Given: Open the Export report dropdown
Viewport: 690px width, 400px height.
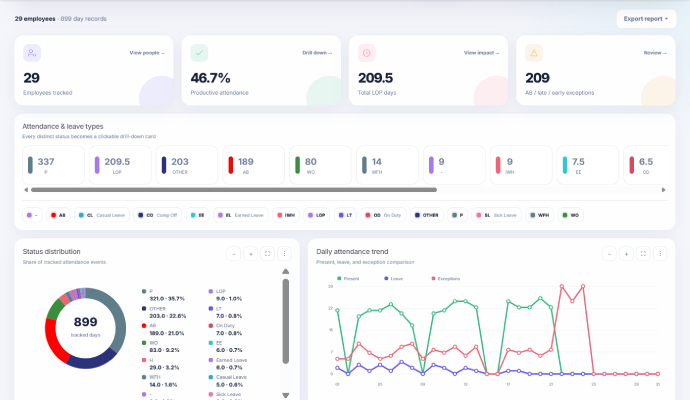Looking at the screenshot, I should pyautogui.click(x=646, y=19).
